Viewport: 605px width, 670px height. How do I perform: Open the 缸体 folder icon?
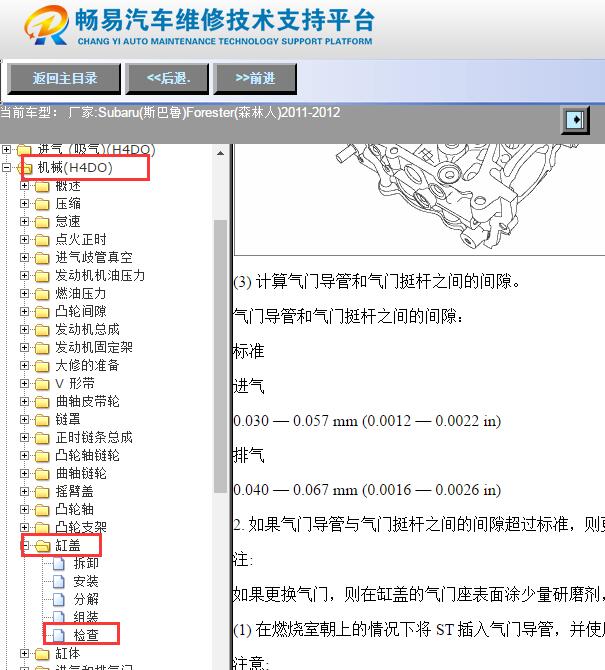tap(42, 654)
